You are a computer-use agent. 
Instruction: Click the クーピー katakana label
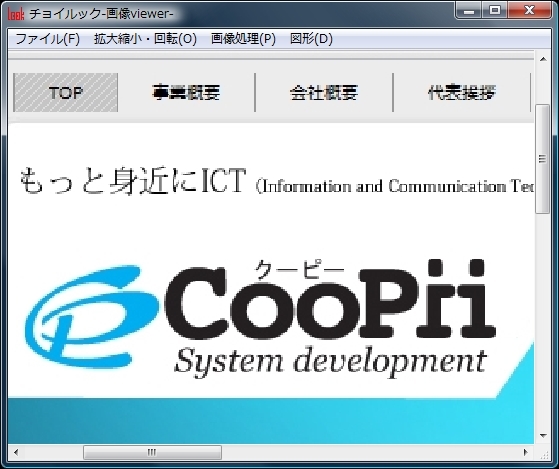[x=299, y=269]
